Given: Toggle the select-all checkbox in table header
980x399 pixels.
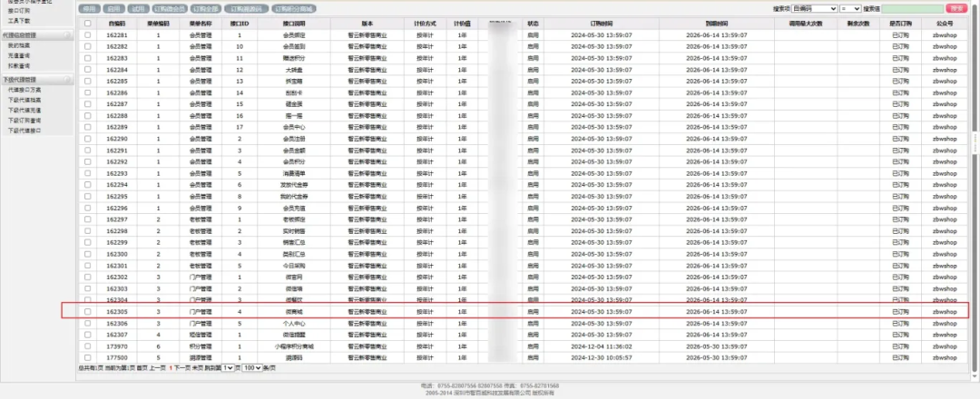Looking at the screenshot, I should coord(88,23).
